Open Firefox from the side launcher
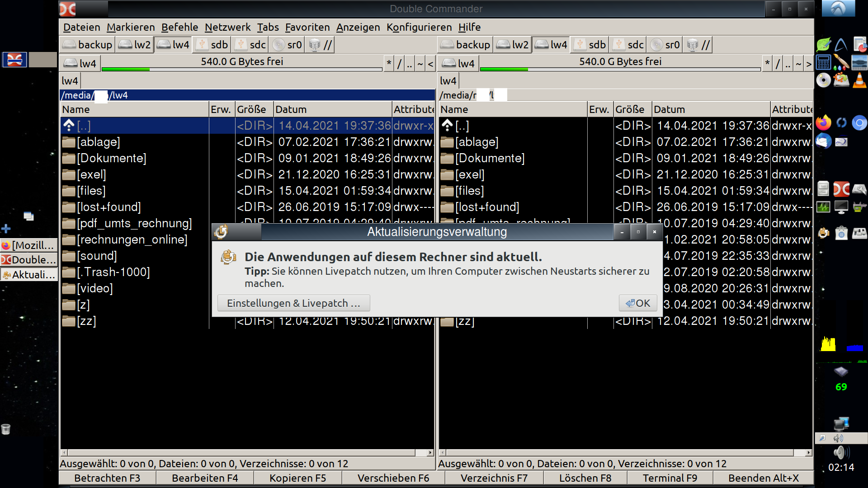 [x=824, y=123]
